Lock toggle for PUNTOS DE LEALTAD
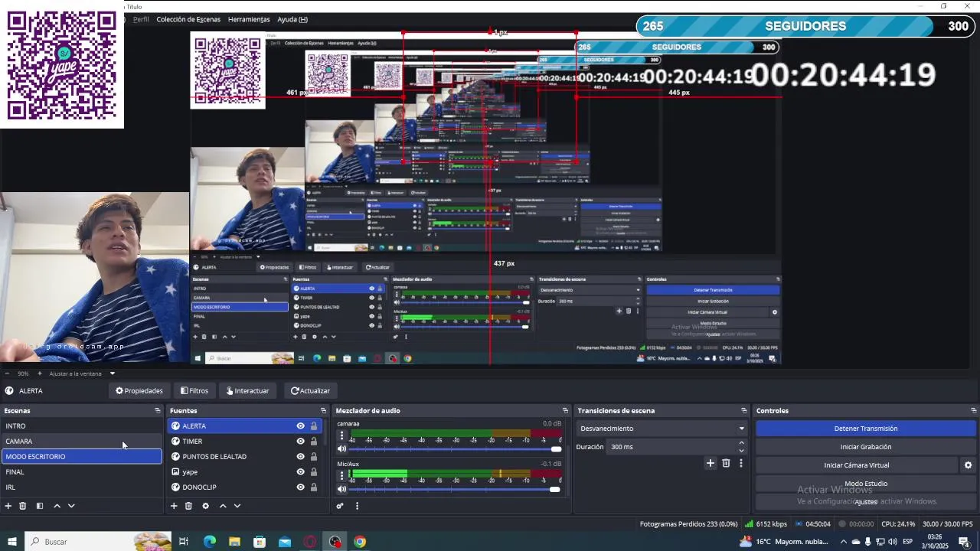 (x=314, y=457)
